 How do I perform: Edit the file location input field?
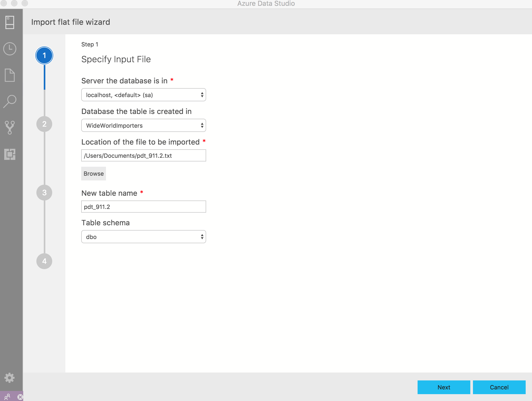click(143, 155)
